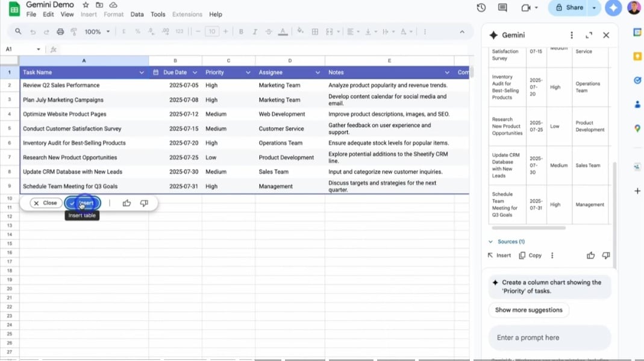The height and width of the screenshot is (361, 644).
Task: Click the Gemini table horizontal scrollbar
Action: [x=528, y=228]
